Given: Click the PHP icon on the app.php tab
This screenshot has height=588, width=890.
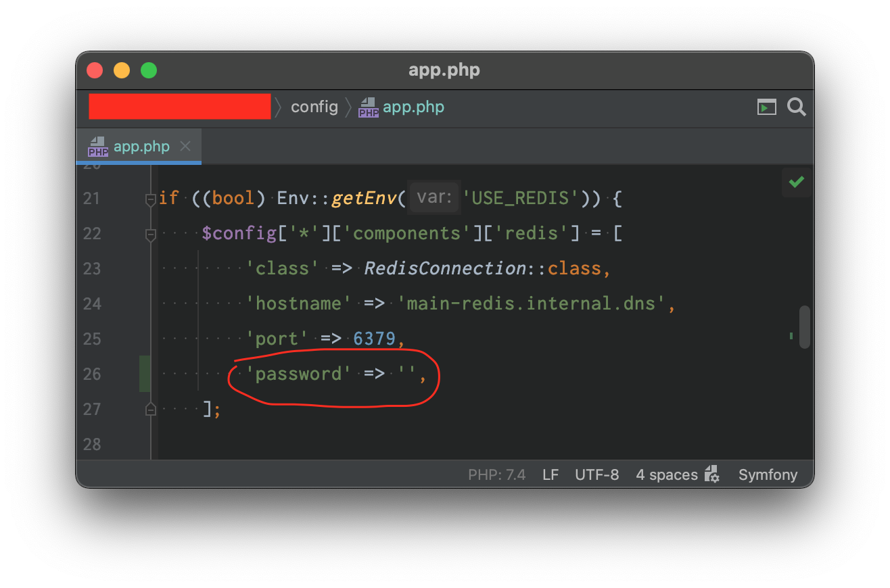Looking at the screenshot, I should (98, 146).
